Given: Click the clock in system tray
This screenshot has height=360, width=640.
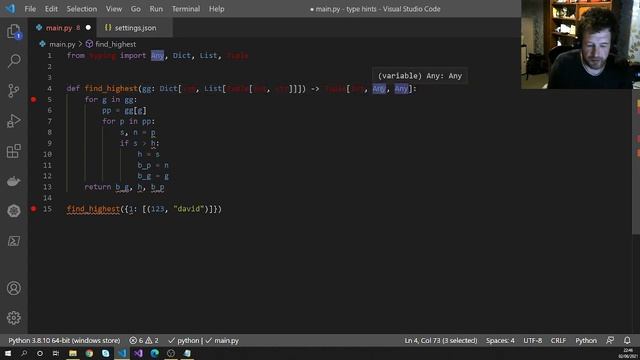Looking at the screenshot, I should coord(628,353).
